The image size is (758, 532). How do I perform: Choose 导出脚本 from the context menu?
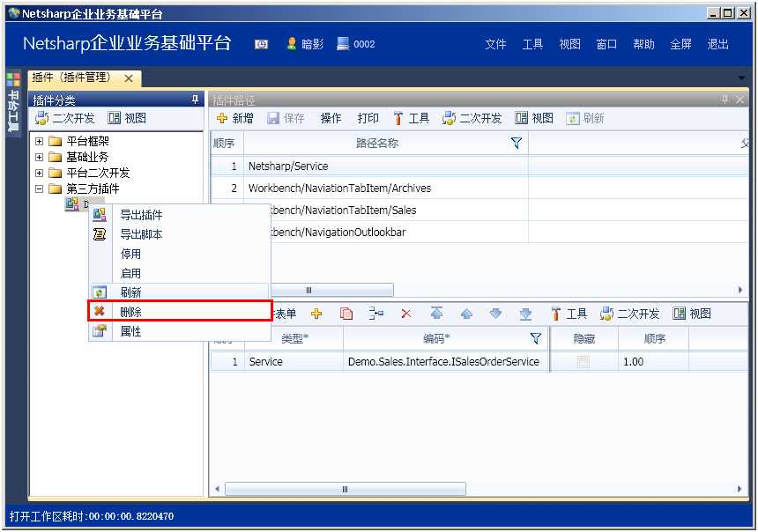[x=179, y=234]
